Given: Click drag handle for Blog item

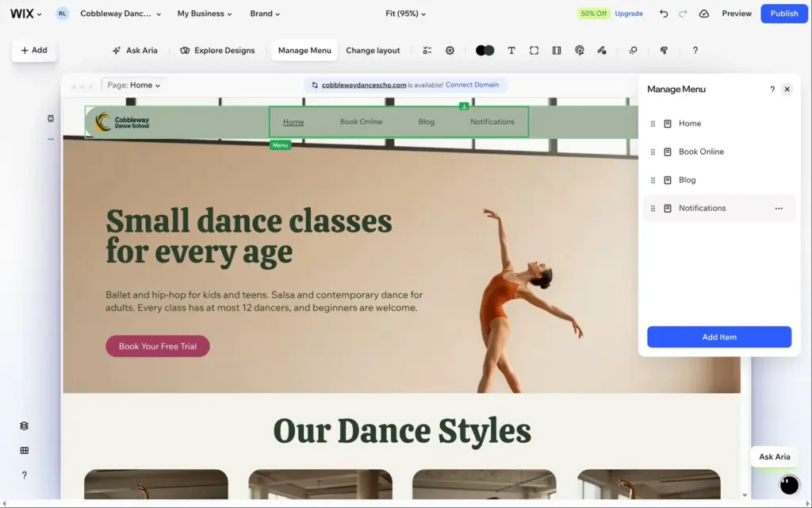Looking at the screenshot, I should click(653, 180).
